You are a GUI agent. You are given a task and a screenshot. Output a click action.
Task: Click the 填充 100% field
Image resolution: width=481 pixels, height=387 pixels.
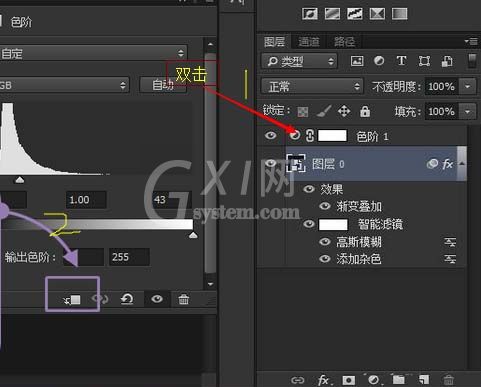pyautogui.click(x=441, y=111)
